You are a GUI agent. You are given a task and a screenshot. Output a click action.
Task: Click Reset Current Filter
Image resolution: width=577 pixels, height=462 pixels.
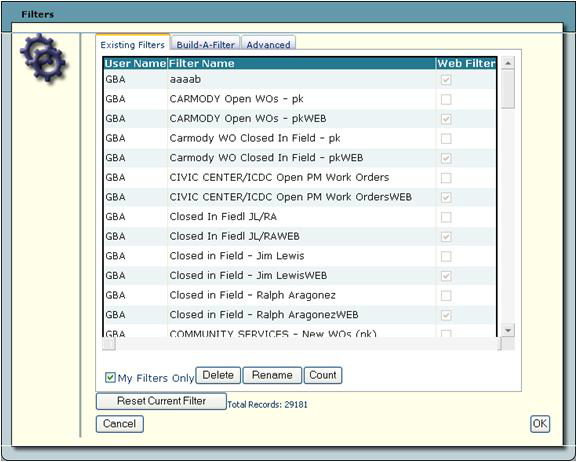coord(161,401)
